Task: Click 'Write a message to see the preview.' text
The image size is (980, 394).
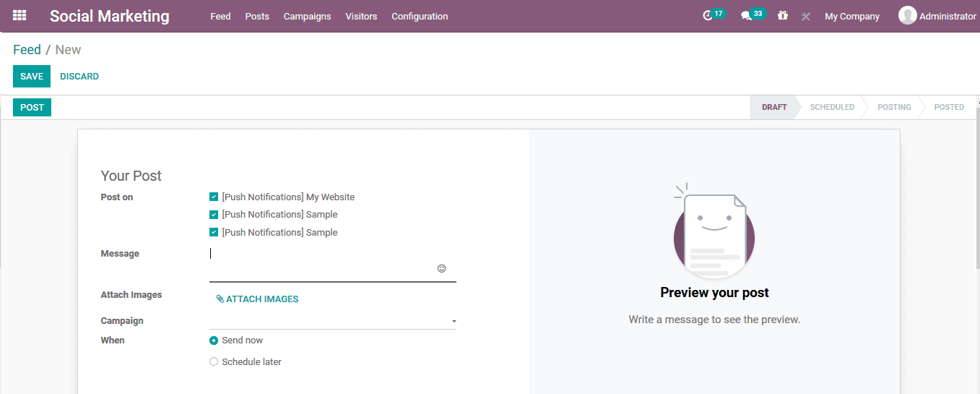Action: (x=714, y=320)
